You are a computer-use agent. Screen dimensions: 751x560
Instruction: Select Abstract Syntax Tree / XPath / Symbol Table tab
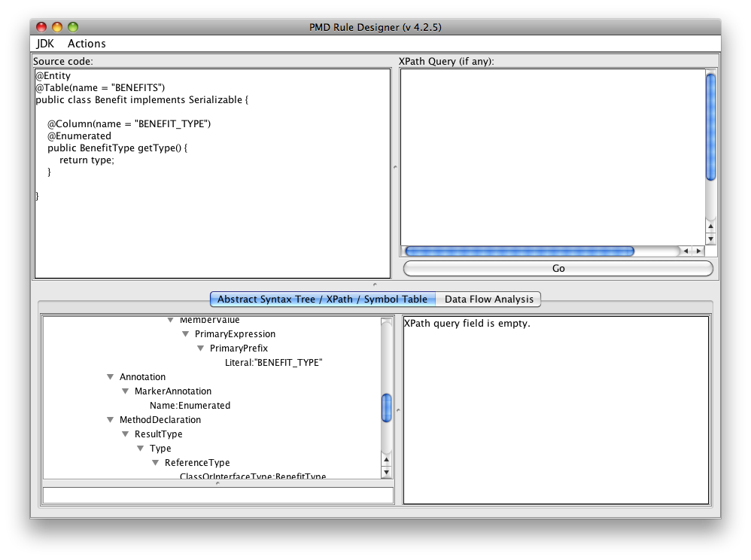coord(322,300)
